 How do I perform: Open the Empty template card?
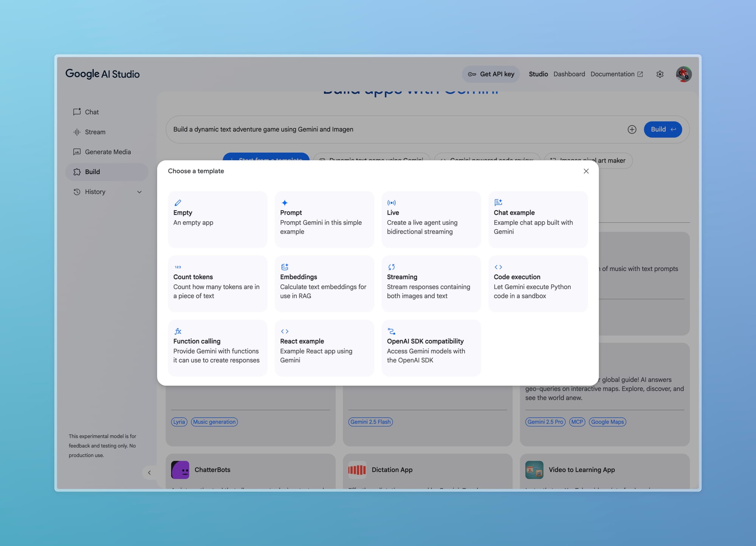217,219
